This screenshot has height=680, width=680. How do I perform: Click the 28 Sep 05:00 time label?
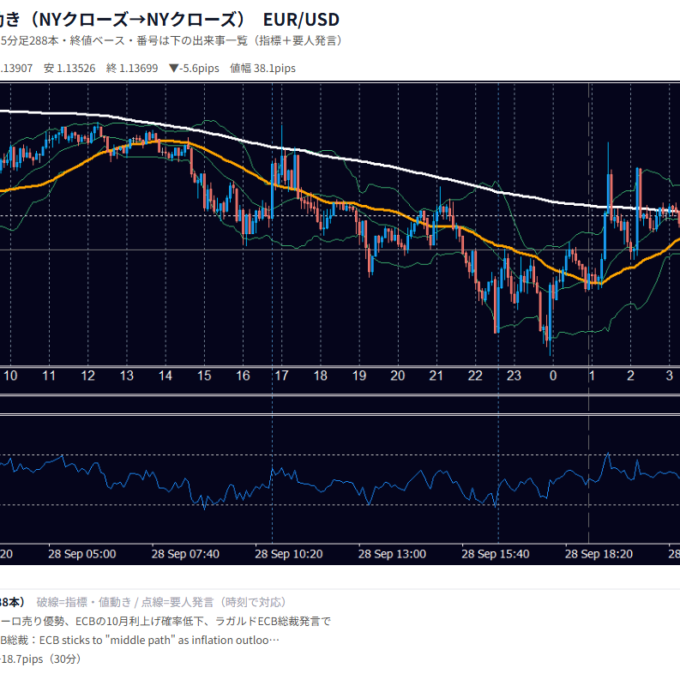click(82, 554)
